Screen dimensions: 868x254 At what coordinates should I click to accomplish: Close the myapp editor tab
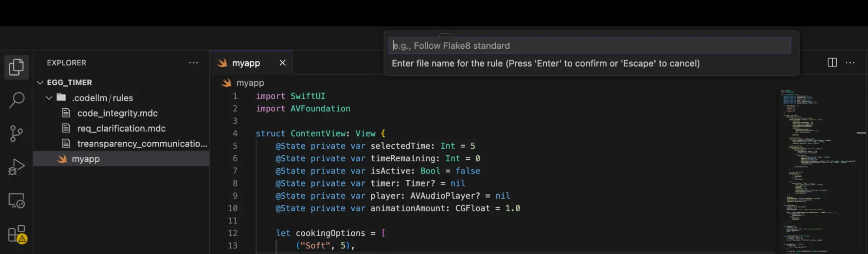(x=283, y=63)
